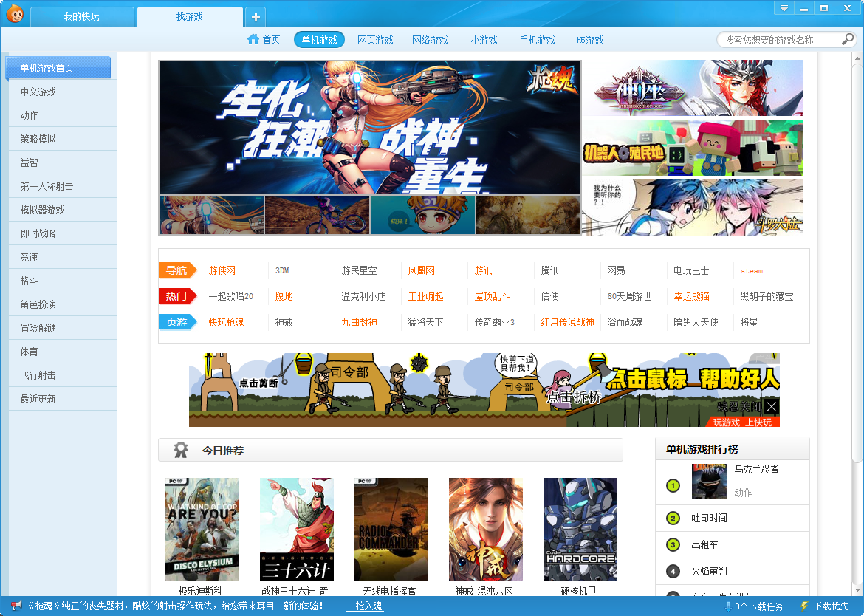The image size is (864, 616).
Task: Select 动作 category in sidebar
Action: pos(63,115)
